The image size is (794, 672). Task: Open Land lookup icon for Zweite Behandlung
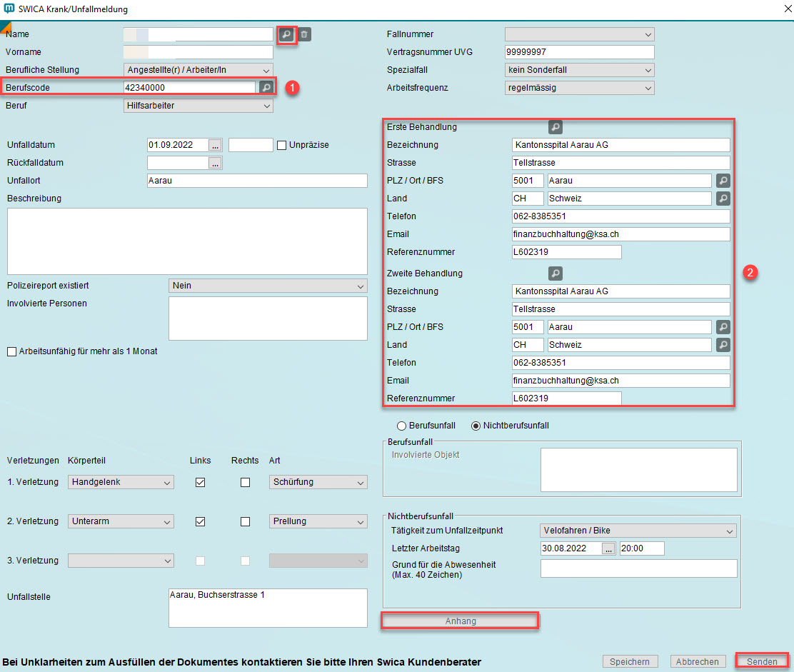[x=723, y=345]
